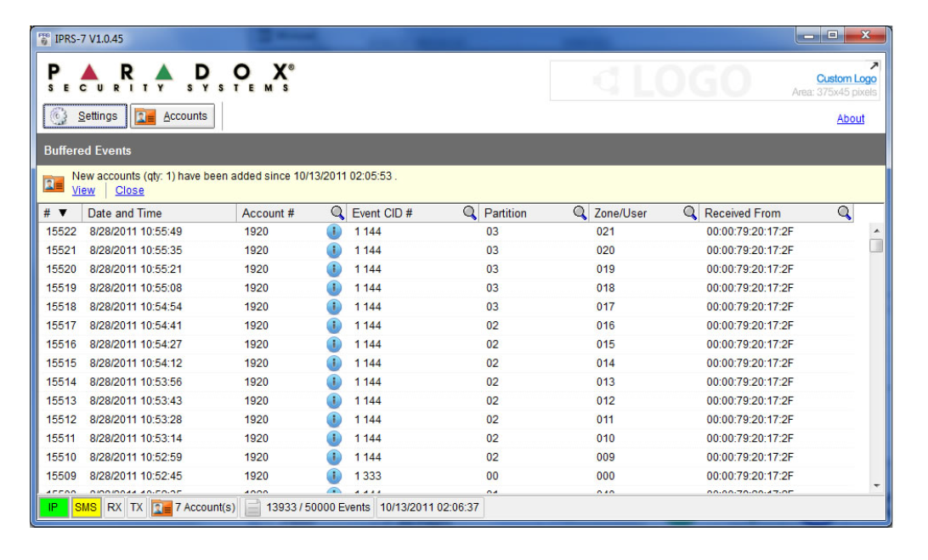Screen dimensions: 928x560
Task: Toggle sort order on # column arrow
Action: point(63,213)
